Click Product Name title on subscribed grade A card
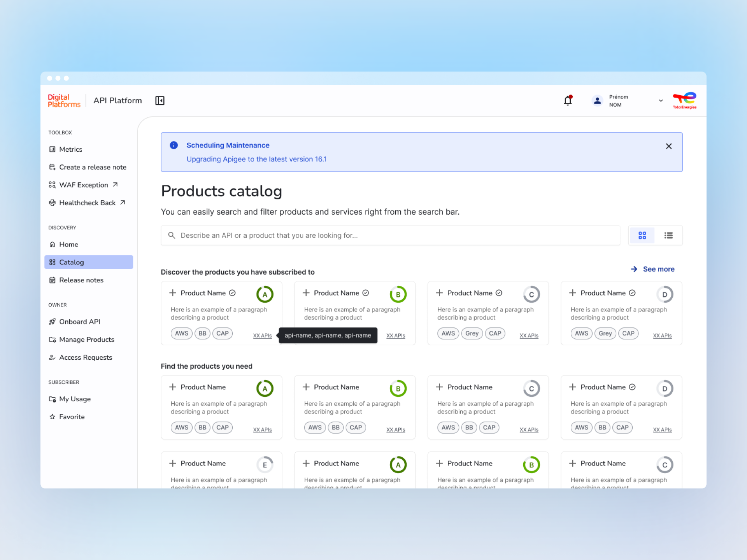The image size is (747, 560). pyautogui.click(x=203, y=293)
